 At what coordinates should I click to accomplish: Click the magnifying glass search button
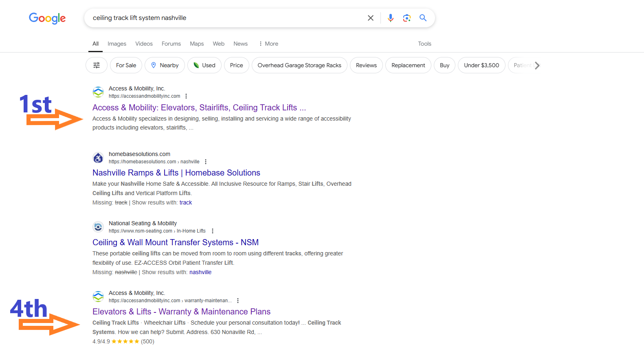pyautogui.click(x=423, y=18)
